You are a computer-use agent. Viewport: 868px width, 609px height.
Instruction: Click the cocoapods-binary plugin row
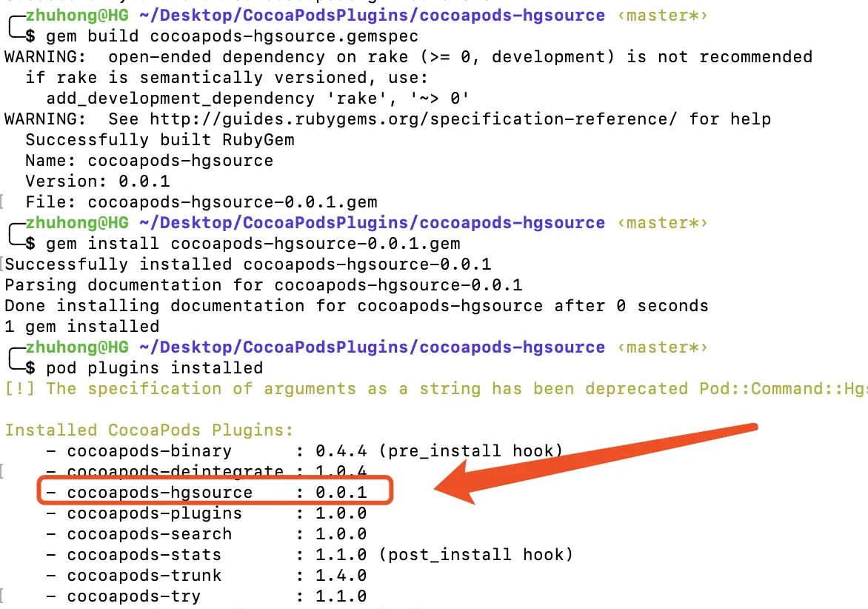point(304,450)
